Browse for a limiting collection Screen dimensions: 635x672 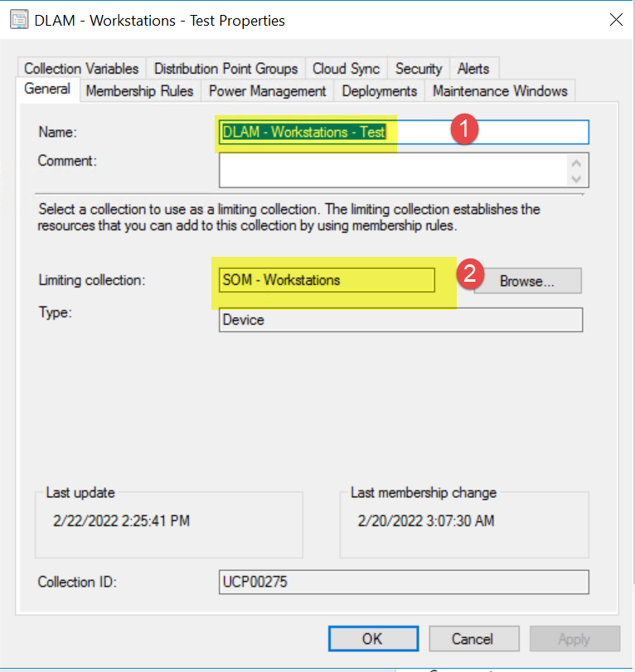click(x=527, y=281)
